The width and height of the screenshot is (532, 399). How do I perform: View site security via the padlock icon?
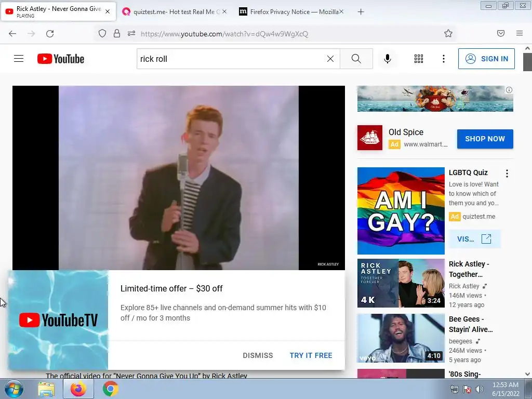[x=117, y=33]
